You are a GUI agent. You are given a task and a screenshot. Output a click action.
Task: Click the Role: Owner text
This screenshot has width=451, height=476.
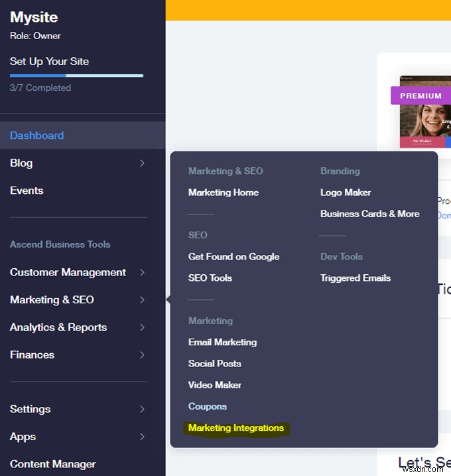coord(35,36)
